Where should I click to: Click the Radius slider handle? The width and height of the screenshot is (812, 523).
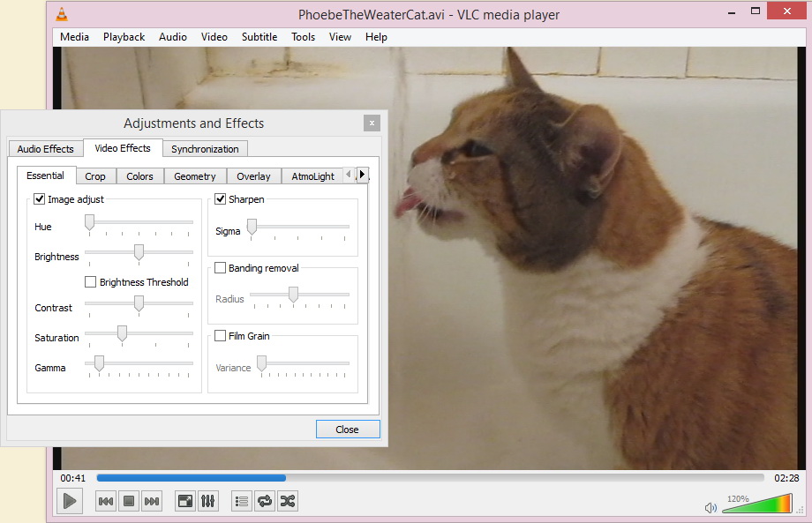(x=293, y=295)
